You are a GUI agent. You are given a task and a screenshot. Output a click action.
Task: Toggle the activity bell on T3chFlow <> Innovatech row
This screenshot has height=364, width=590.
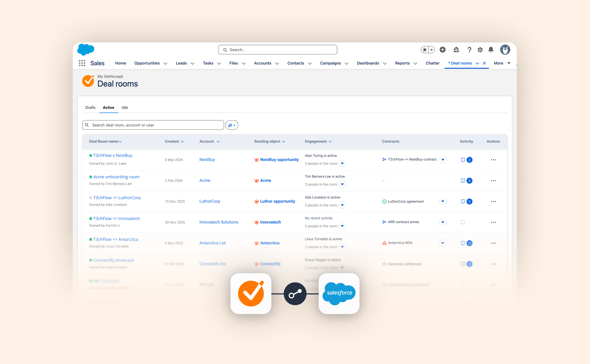coord(463,222)
